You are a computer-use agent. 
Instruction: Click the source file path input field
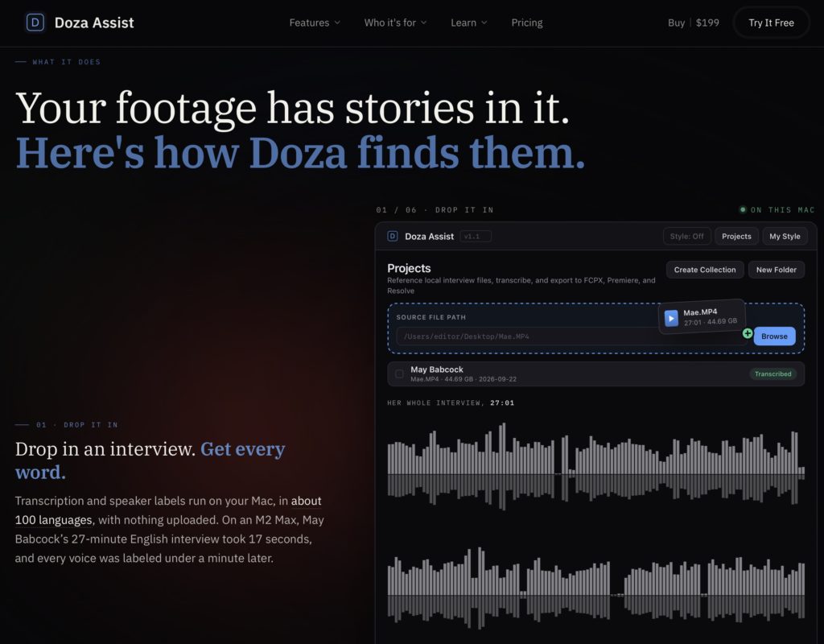[x=573, y=336]
